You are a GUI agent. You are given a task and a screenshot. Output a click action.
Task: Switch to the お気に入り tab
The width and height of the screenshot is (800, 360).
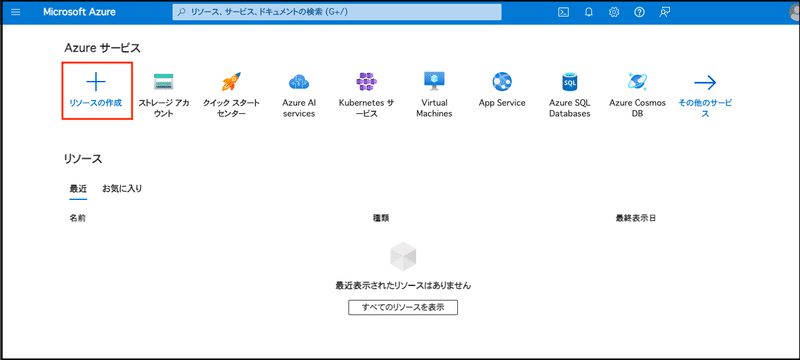pyautogui.click(x=122, y=189)
